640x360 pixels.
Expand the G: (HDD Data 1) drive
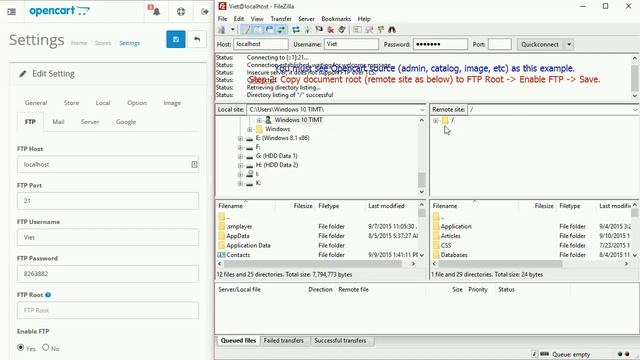click(240, 156)
